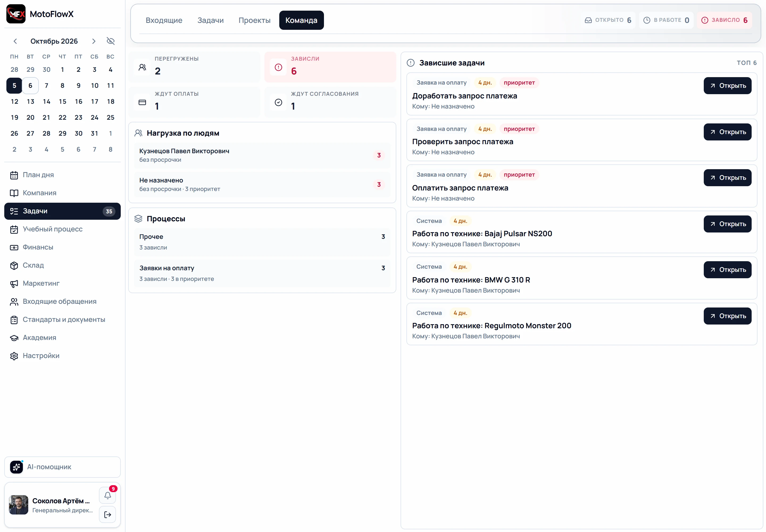
Task: Open task Проверить запрос платежа
Action: (727, 132)
